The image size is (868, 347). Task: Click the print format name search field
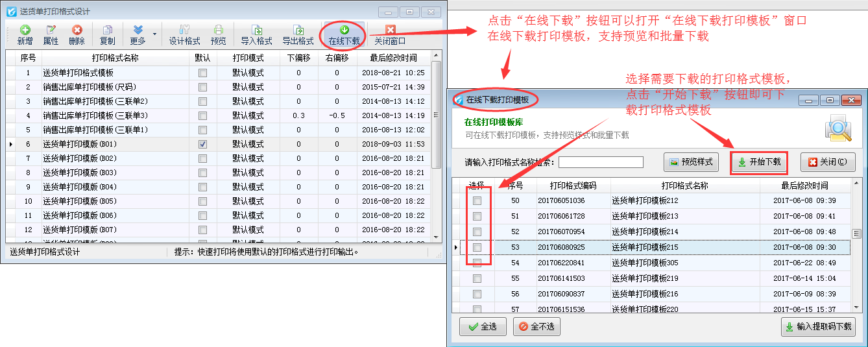(x=601, y=162)
